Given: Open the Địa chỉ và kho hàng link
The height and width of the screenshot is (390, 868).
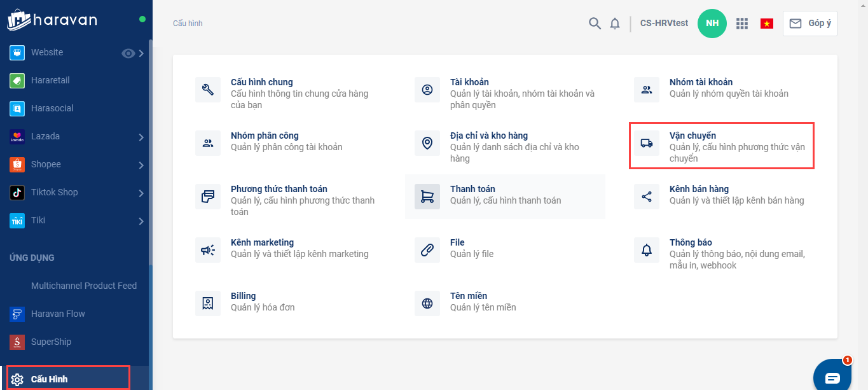Looking at the screenshot, I should [x=488, y=136].
